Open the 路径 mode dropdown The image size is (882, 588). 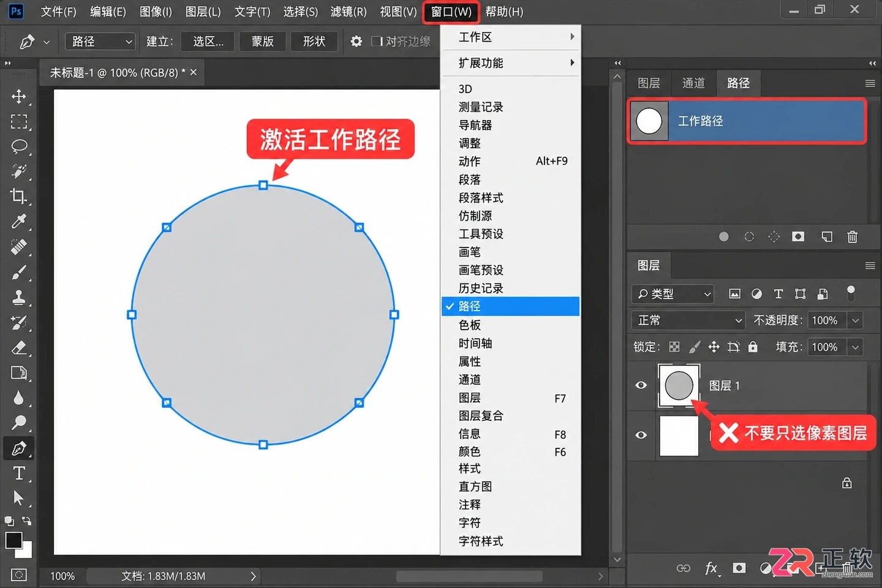coord(100,42)
